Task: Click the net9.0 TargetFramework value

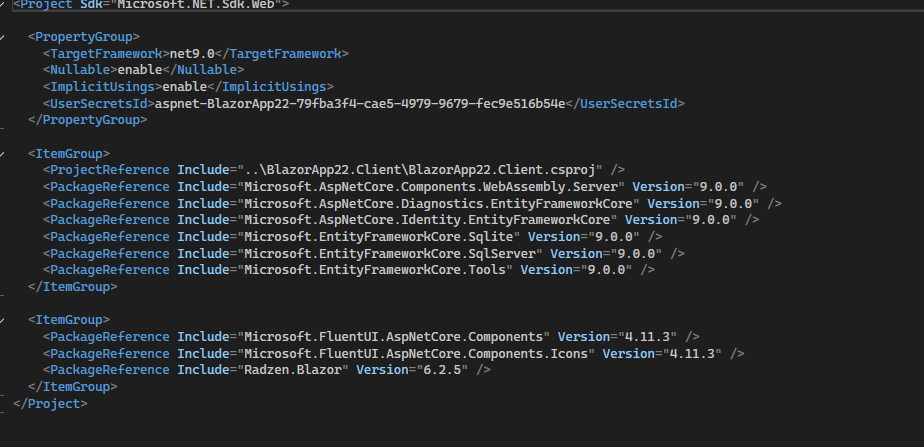Action: (192, 54)
